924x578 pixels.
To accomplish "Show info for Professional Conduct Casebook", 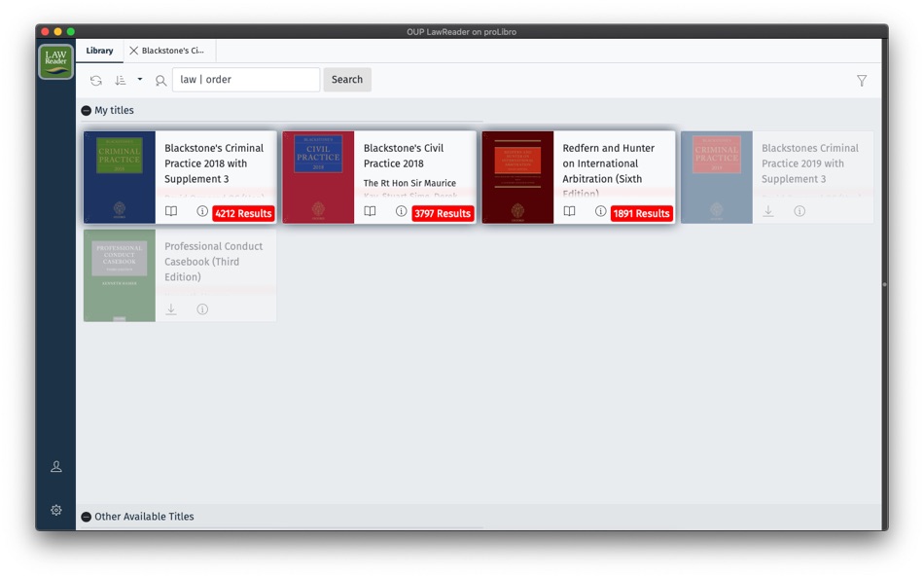I will [x=202, y=309].
